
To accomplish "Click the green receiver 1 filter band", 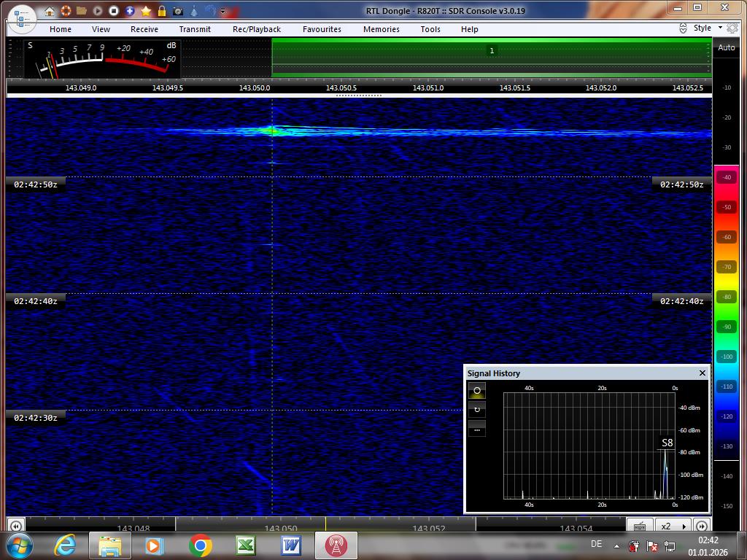I will (x=492, y=58).
